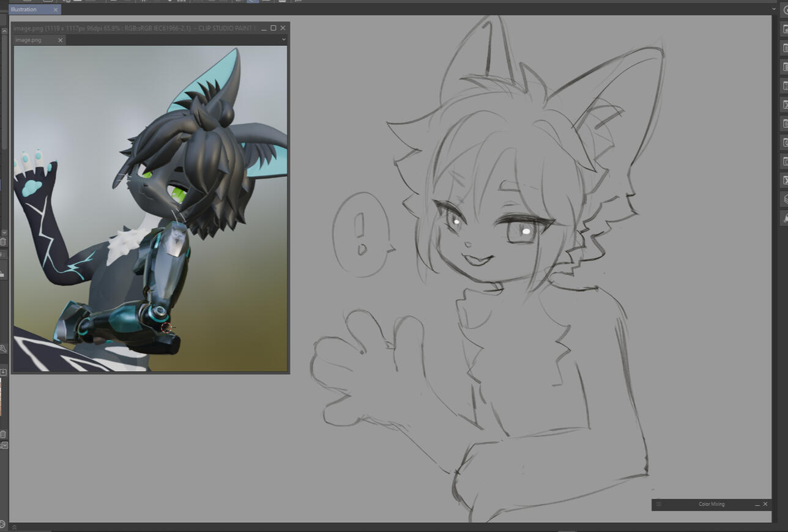Open the dropdown arrow on the image.png window
This screenshot has height=532, width=788.
[x=282, y=39]
